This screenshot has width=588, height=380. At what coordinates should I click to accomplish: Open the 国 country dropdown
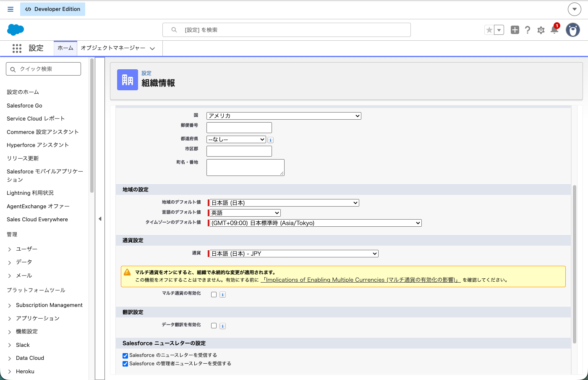click(284, 116)
